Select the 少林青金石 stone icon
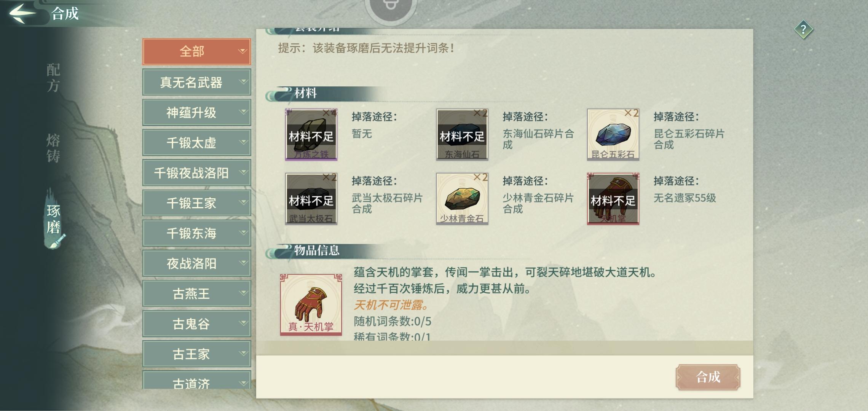 pos(462,199)
